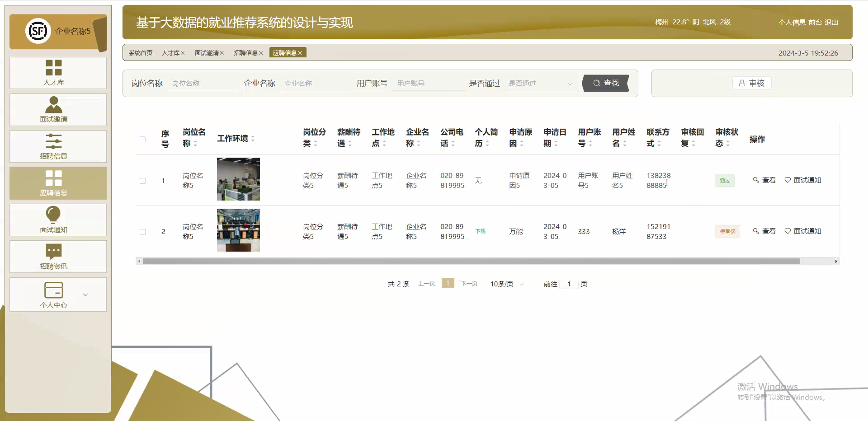Click the 审核 button
The height and width of the screenshot is (421, 868).
click(751, 83)
